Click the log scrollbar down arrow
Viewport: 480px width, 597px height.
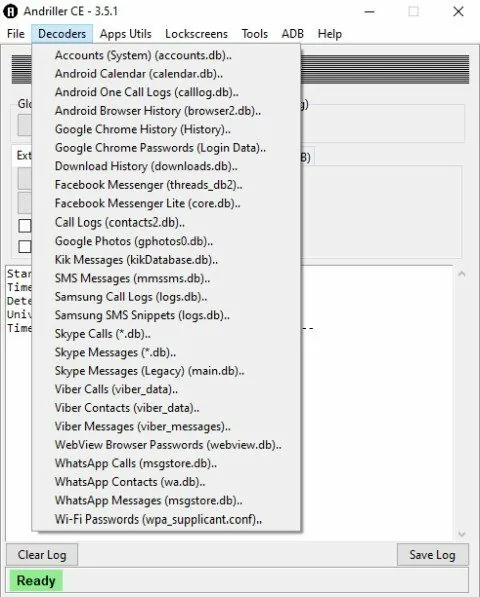pyautogui.click(x=462, y=534)
